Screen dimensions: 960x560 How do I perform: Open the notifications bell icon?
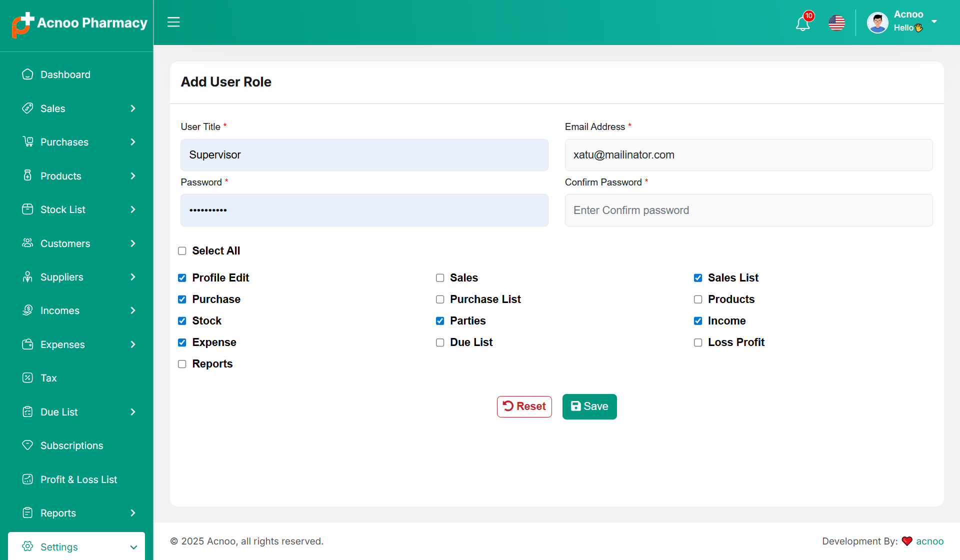(x=802, y=23)
